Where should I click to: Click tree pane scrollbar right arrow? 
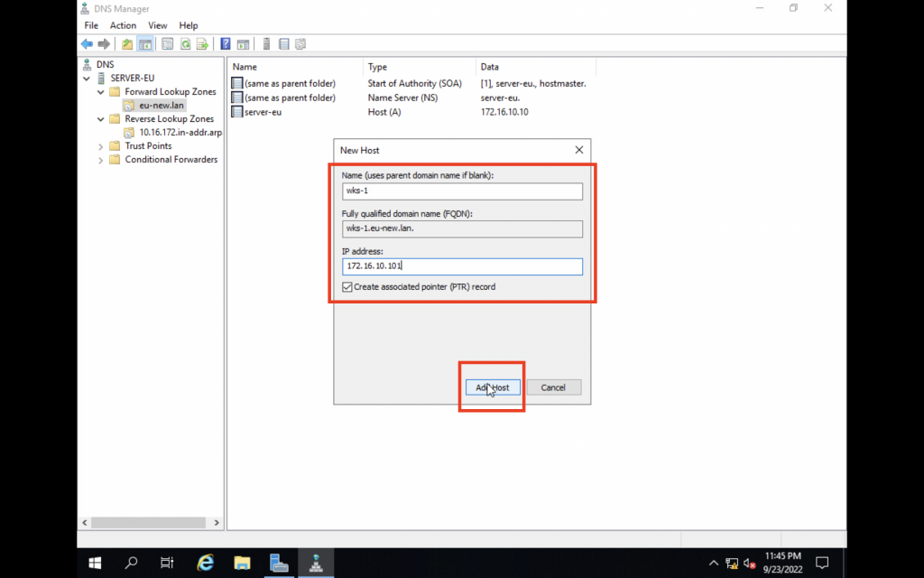pos(217,523)
